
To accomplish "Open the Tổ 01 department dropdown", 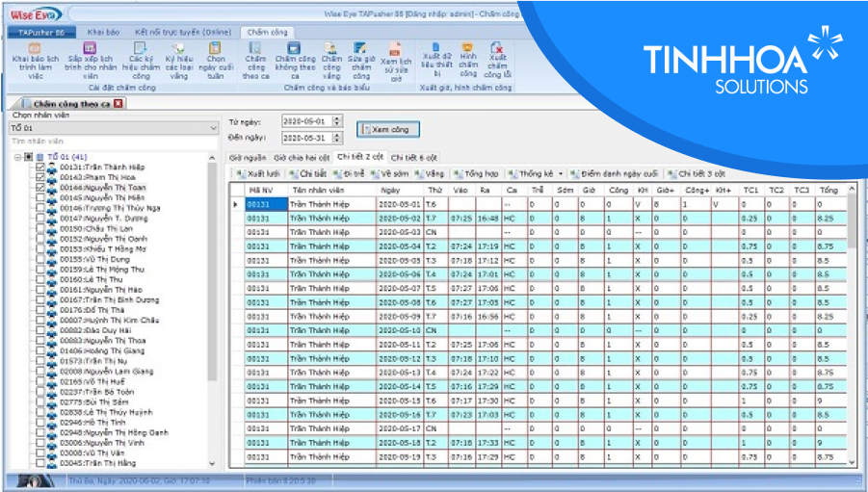I will pos(214,128).
